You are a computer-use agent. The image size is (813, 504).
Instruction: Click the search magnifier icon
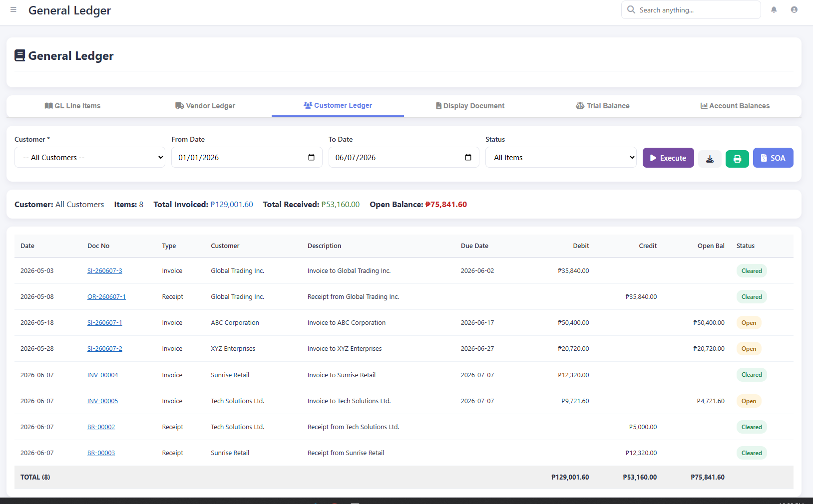[631, 9]
